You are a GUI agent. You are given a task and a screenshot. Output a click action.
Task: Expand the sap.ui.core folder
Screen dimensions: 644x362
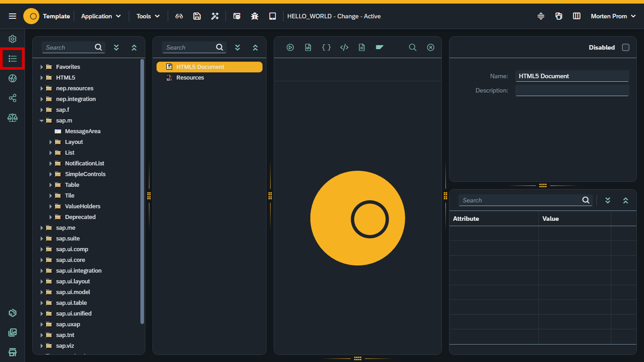pos(42,260)
